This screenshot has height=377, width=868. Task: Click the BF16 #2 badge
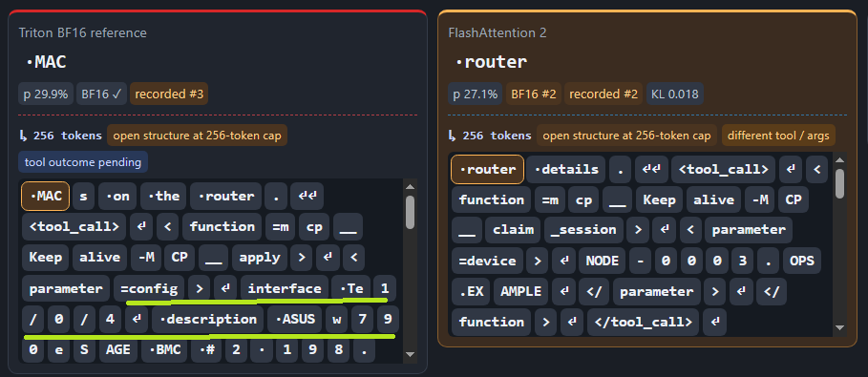533,94
